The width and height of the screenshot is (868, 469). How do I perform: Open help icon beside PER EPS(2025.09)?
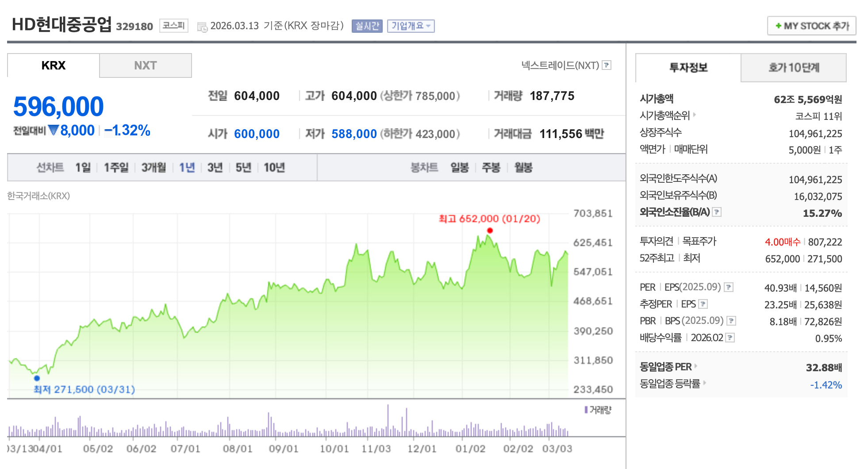tap(729, 287)
